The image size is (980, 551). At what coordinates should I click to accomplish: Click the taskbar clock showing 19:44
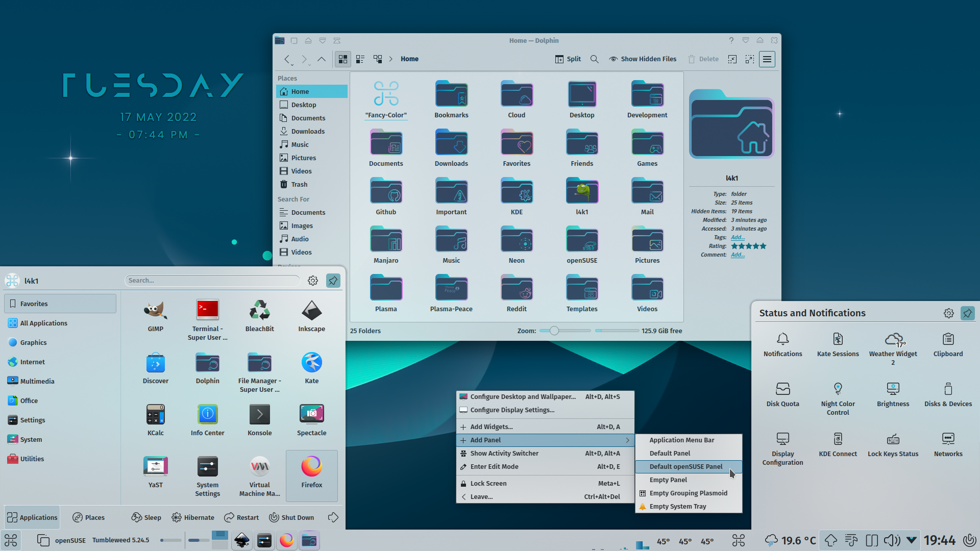point(939,540)
